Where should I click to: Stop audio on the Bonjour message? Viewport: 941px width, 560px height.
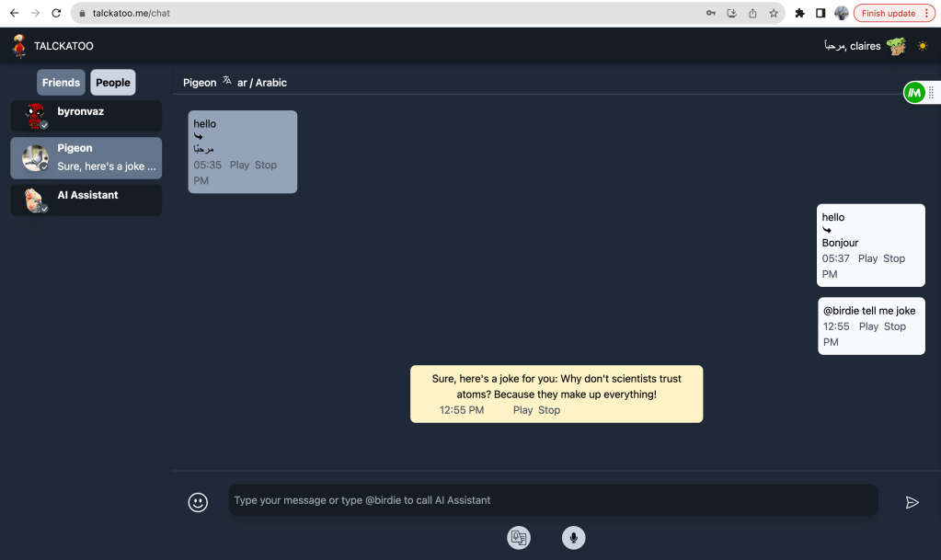pyautogui.click(x=894, y=258)
